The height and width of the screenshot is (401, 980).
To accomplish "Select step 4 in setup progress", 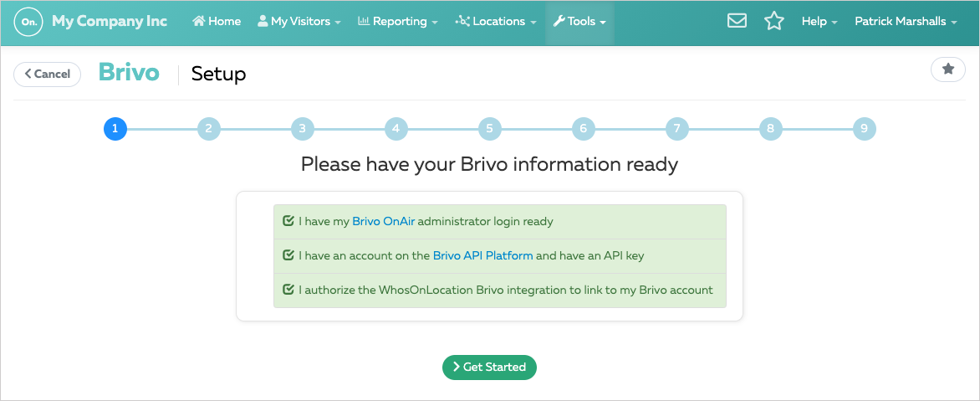I will [396, 129].
